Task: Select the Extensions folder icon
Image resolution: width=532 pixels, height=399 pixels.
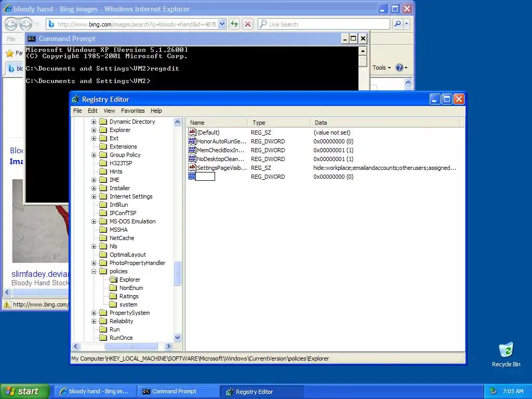Action: (x=103, y=147)
